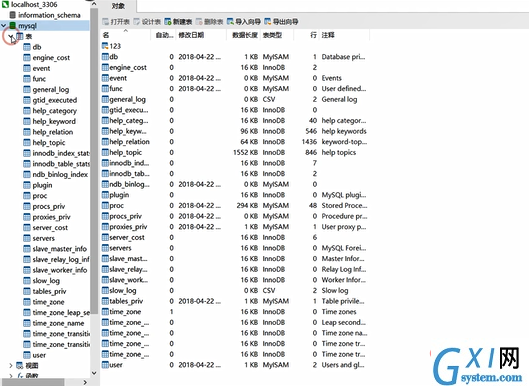Click the tree horizontal scrollbar right arrow
This screenshot has height=386, width=529.
pyautogui.click(x=85, y=382)
